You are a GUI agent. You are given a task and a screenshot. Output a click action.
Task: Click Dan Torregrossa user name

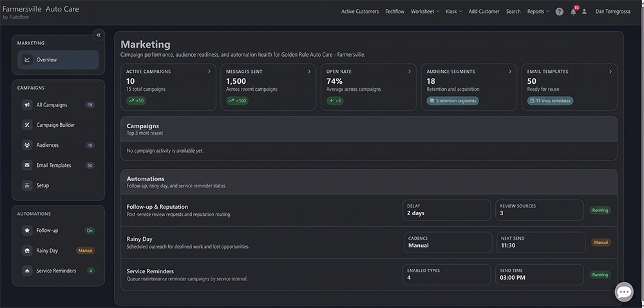613,12
